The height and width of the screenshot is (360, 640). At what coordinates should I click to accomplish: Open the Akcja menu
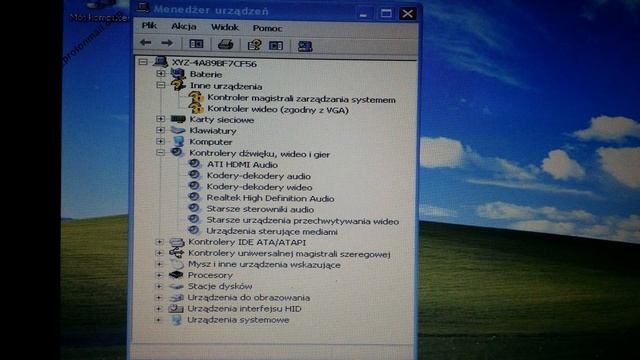184,27
